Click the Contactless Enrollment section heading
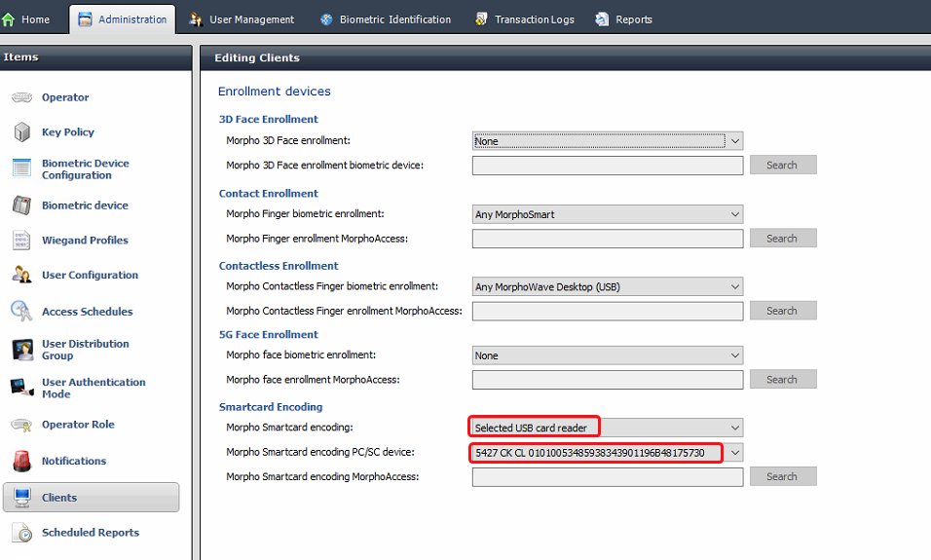 point(279,266)
